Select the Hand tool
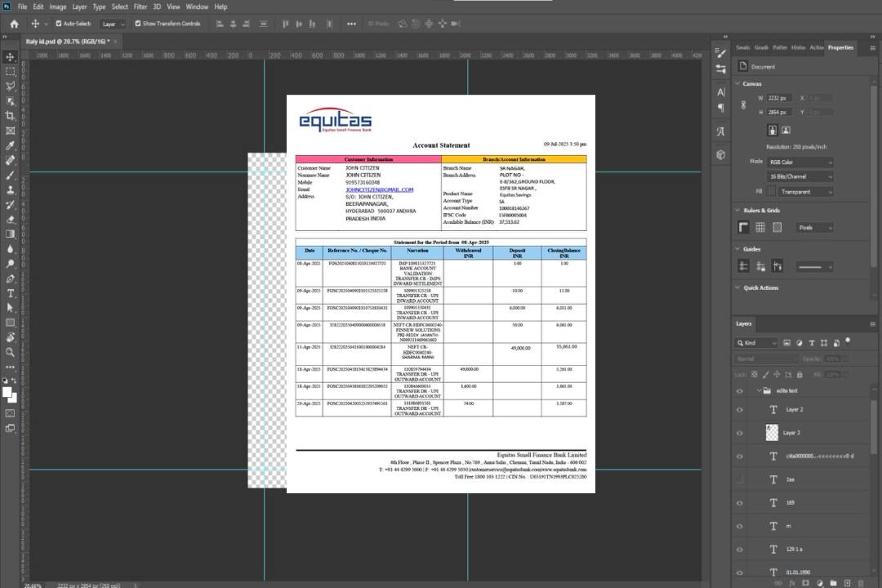882x588 pixels. (10, 337)
